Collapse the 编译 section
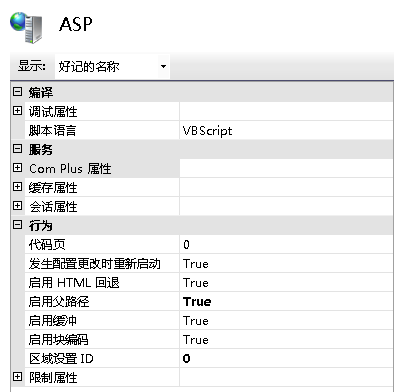Screen dimensions: 394x392 point(17,92)
